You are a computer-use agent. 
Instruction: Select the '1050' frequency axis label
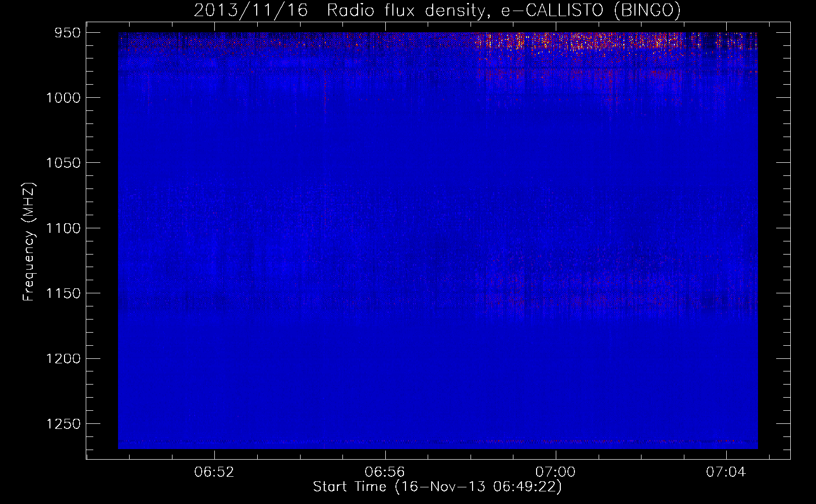tap(63, 163)
